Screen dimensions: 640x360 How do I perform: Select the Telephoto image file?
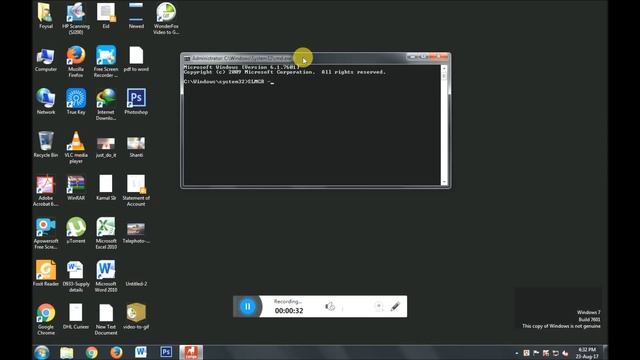point(136,233)
